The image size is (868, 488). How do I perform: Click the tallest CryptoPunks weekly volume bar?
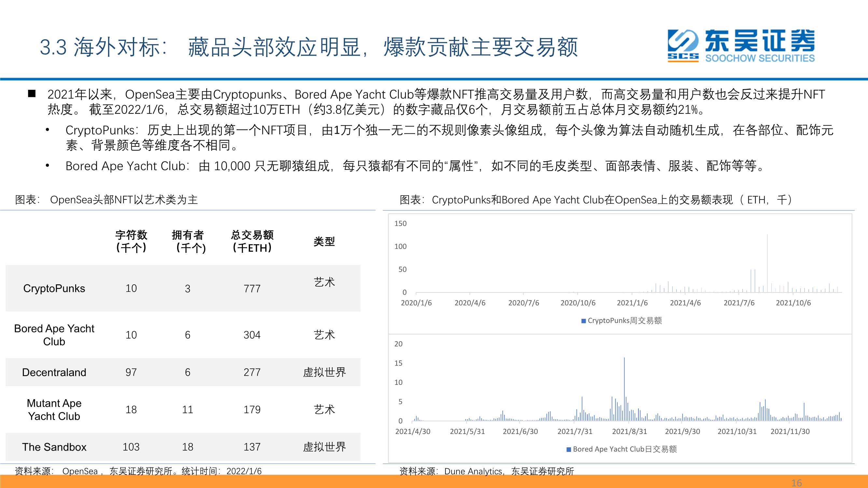click(768, 264)
